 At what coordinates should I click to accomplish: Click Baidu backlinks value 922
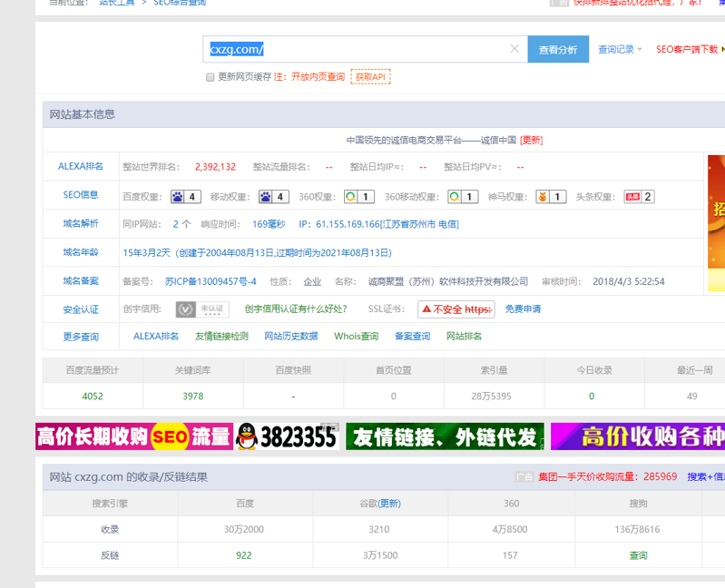point(244,555)
